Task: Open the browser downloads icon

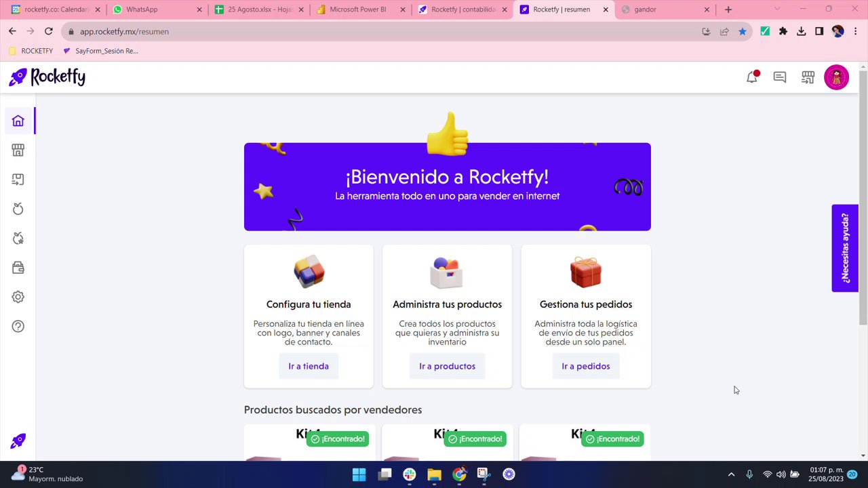Action: pyautogui.click(x=802, y=31)
